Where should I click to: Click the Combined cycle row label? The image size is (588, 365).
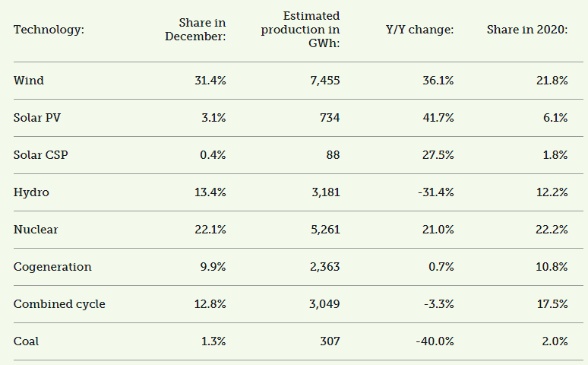point(59,304)
